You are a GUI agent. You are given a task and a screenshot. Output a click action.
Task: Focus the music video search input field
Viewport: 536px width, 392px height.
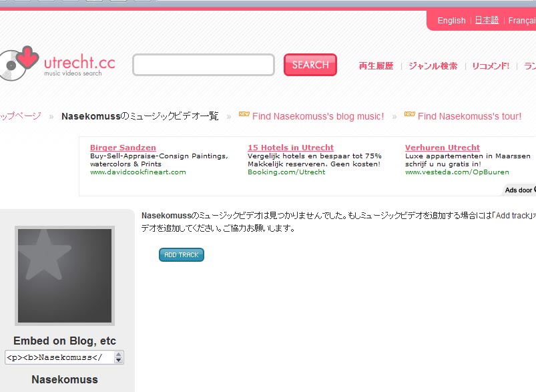204,65
